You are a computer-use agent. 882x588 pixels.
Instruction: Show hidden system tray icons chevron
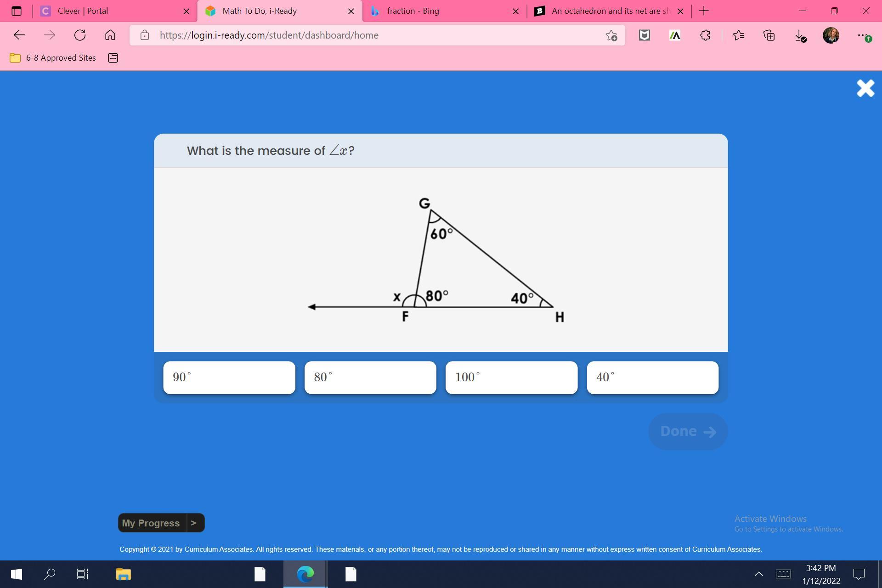tap(758, 574)
